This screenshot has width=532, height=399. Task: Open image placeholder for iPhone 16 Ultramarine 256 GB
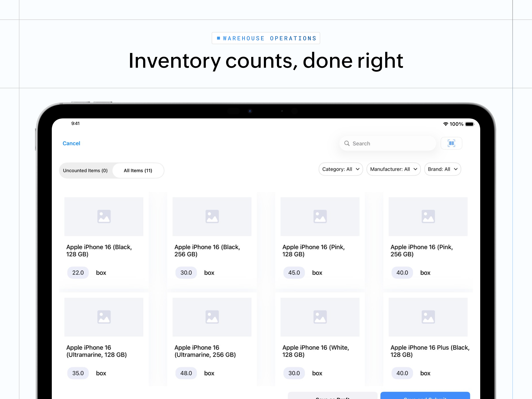click(x=212, y=317)
